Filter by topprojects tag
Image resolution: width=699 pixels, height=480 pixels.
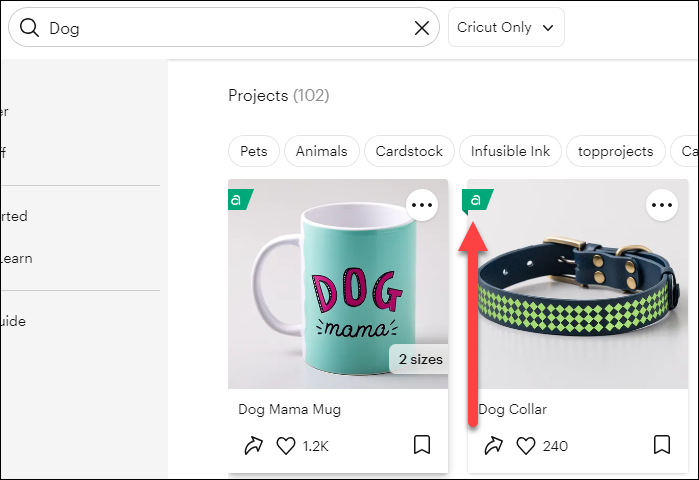[x=616, y=151]
